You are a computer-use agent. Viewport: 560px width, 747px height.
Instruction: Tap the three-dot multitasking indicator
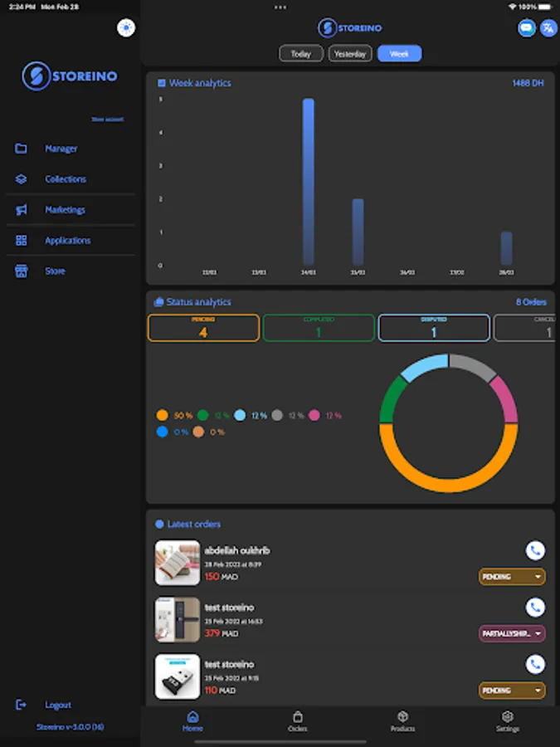tap(280, 7)
